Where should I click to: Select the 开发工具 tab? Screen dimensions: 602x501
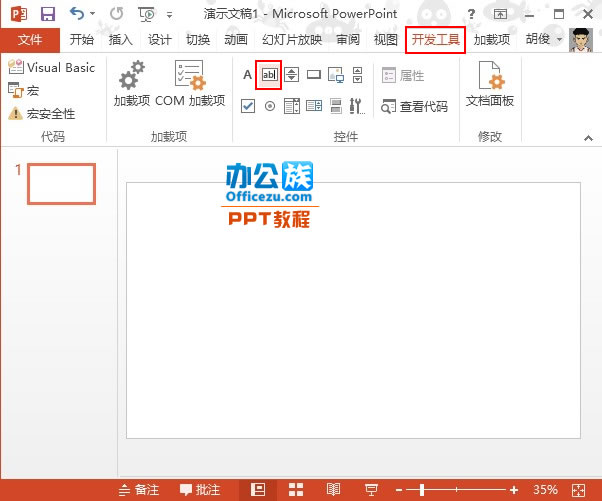click(x=435, y=40)
